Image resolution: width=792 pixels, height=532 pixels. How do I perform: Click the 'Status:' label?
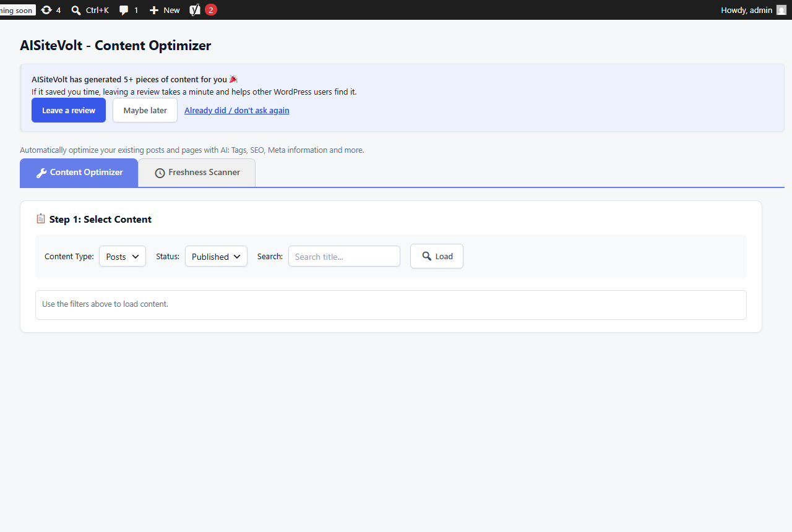point(168,256)
